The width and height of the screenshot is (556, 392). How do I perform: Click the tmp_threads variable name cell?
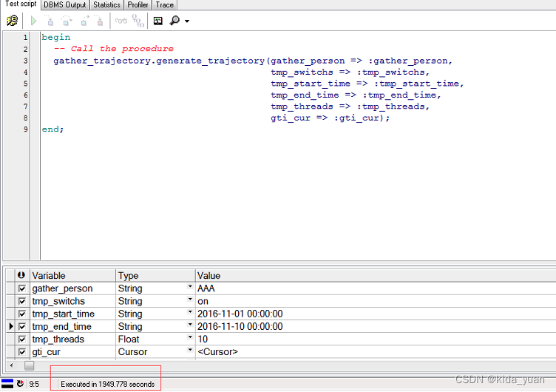pos(72,339)
